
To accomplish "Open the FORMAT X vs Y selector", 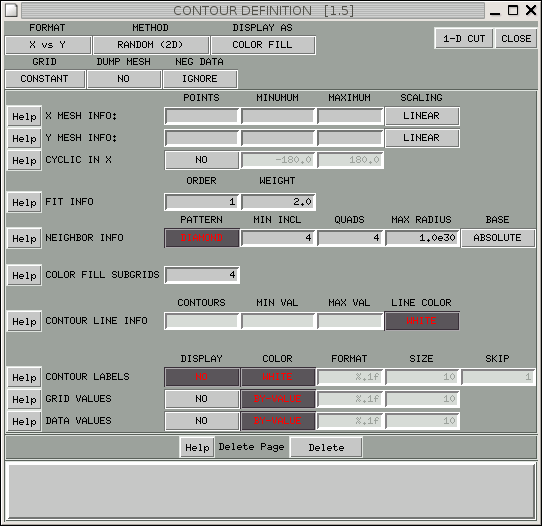I will tap(48, 45).
